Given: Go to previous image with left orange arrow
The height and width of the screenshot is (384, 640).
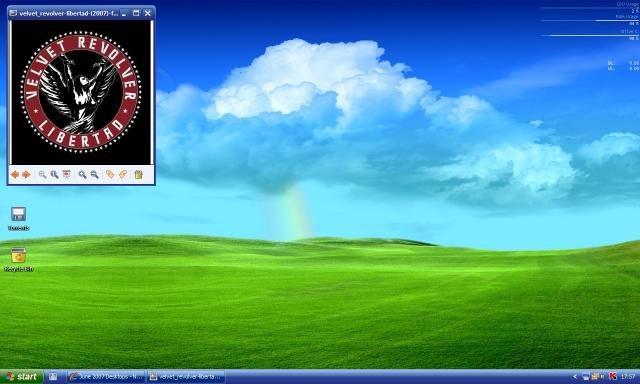Looking at the screenshot, I should tap(15, 175).
